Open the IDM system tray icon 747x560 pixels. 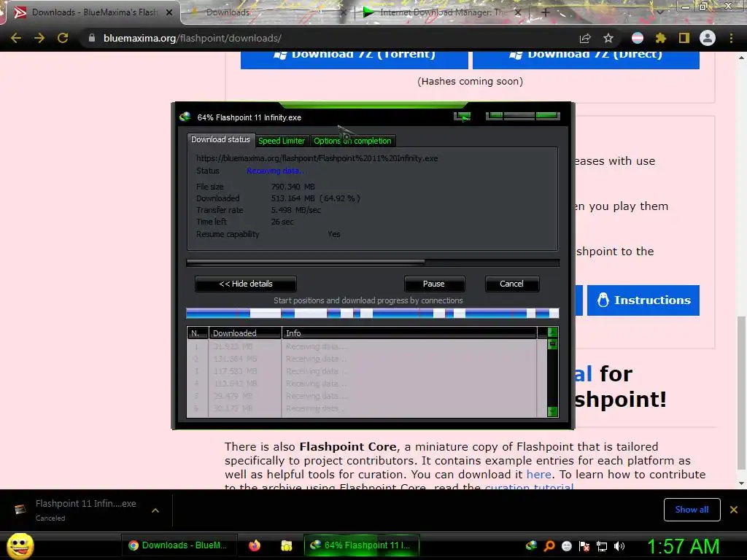531,545
